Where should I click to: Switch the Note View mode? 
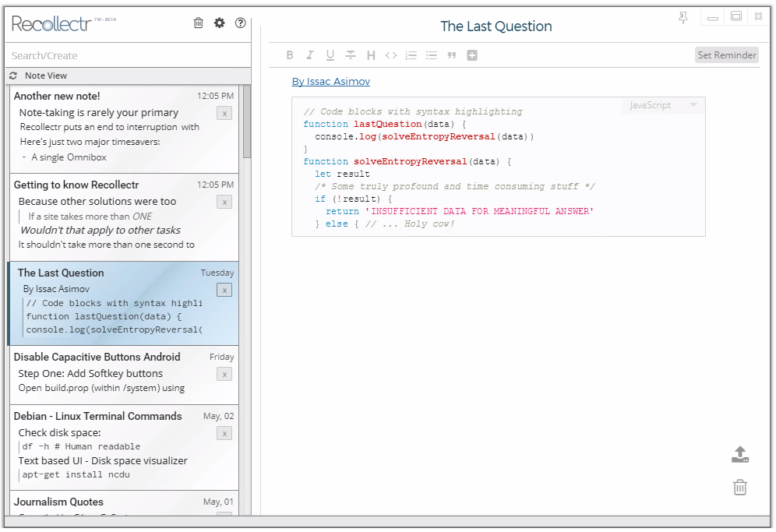45,76
